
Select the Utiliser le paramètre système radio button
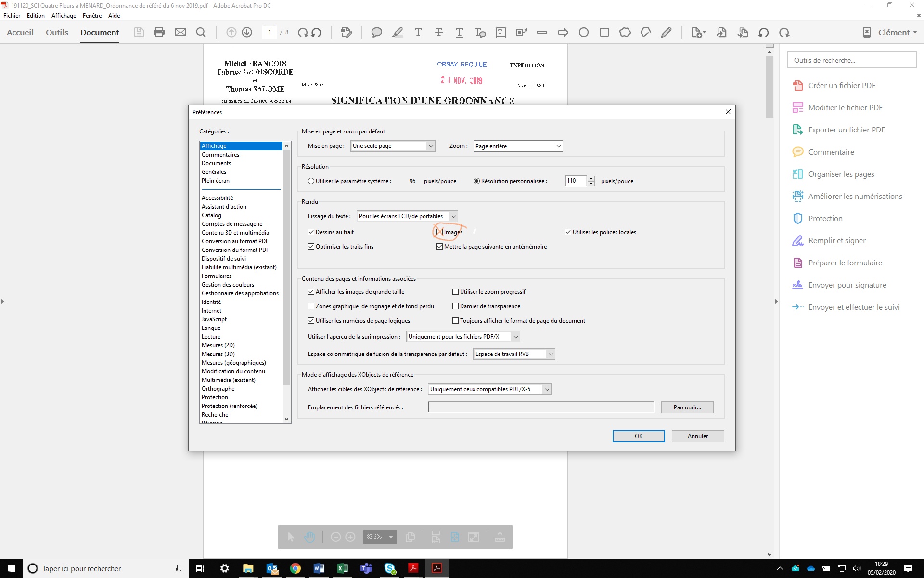311,181
